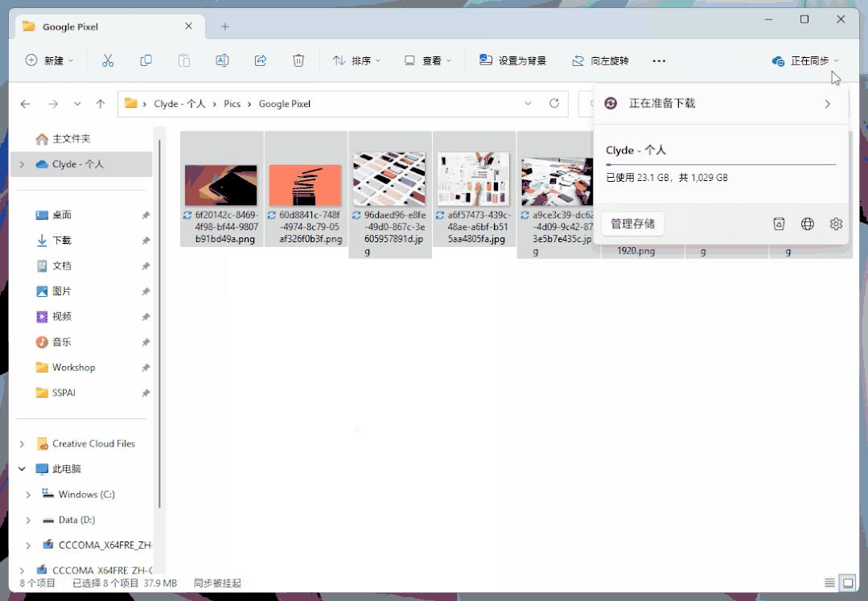This screenshot has width=868, height=601.
Task: Click the Rename icon in toolbar
Action: [222, 60]
